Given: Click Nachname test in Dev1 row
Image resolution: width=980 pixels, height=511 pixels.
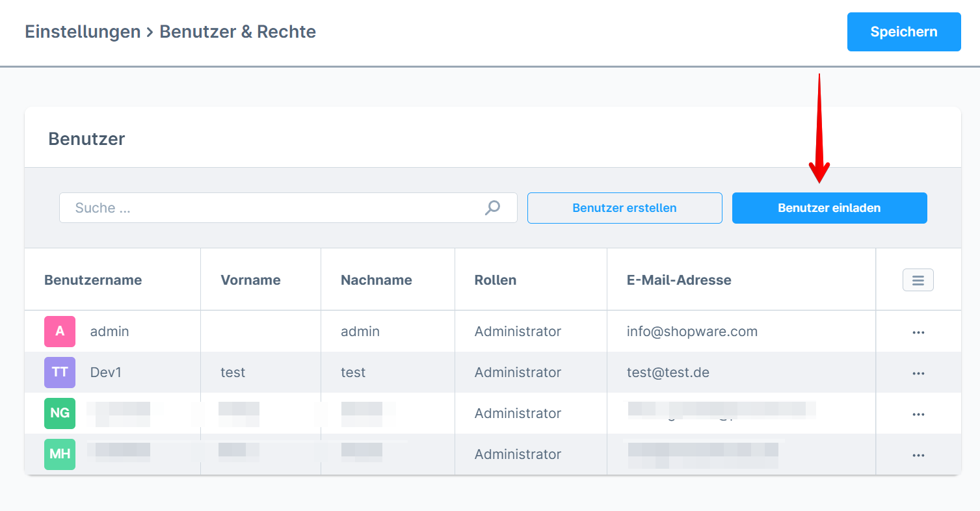Looking at the screenshot, I should point(353,373).
